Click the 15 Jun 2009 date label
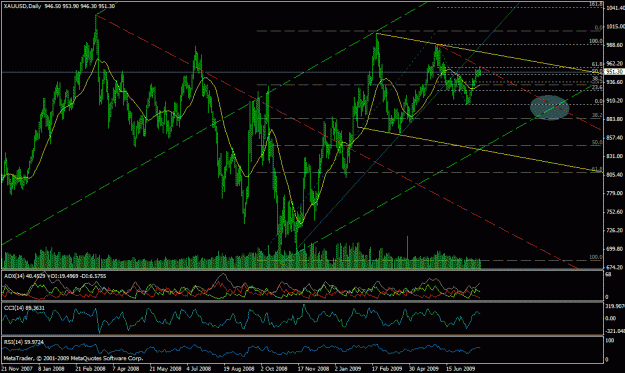This screenshot has width=625, height=373. [460, 369]
